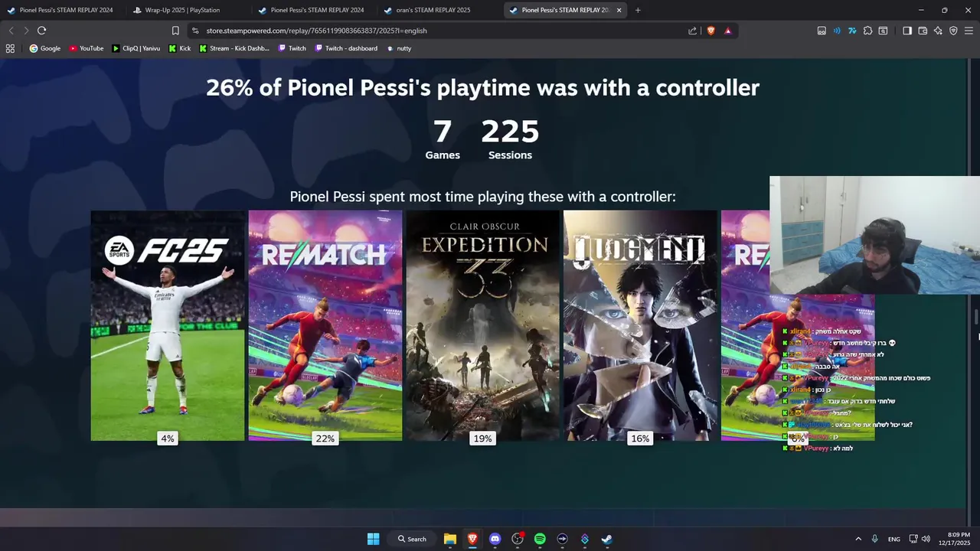Open Steam from the taskbar
980x551 pixels.
606,539
